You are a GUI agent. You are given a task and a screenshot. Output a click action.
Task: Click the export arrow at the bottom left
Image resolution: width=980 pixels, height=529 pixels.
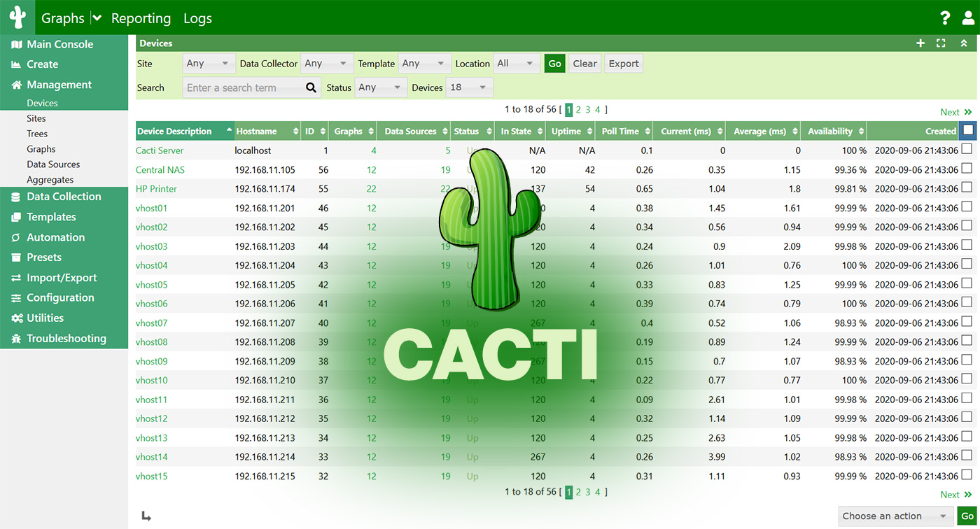(x=146, y=516)
